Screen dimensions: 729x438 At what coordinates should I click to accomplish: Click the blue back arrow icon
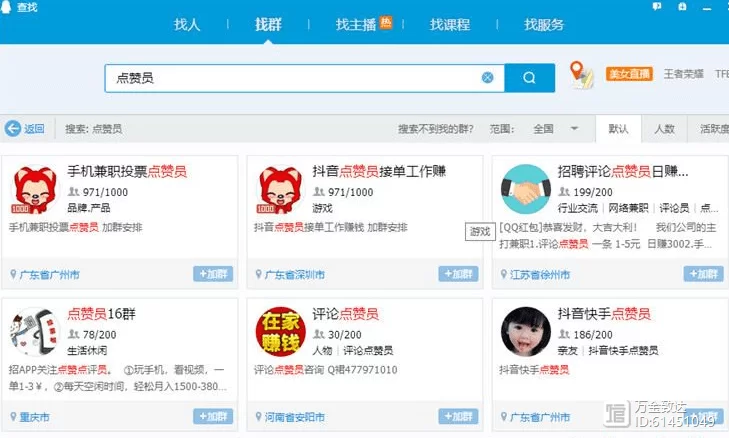(x=13, y=128)
